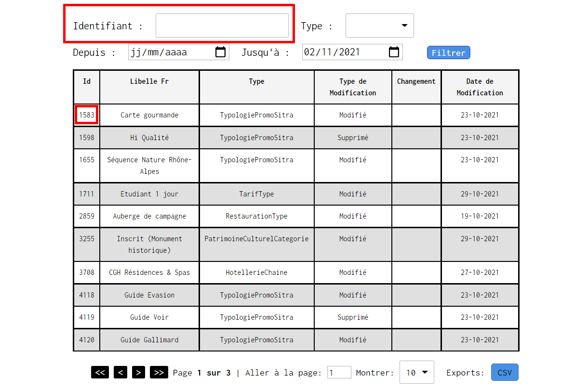Image resolution: width=588 pixels, height=390 pixels.
Task: Go to next page with > button
Action: pos(138,372)
